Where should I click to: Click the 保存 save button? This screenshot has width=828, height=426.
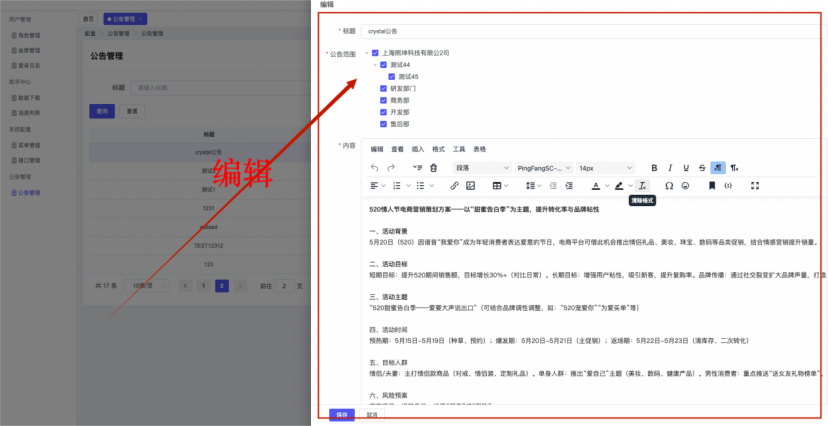[x=341, y=414]
